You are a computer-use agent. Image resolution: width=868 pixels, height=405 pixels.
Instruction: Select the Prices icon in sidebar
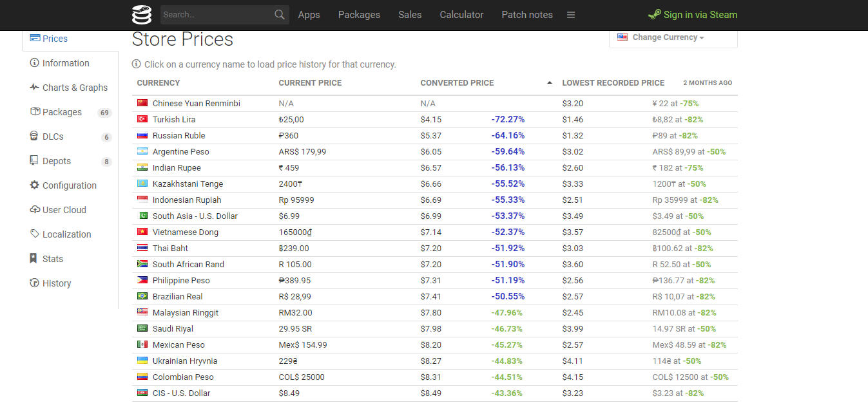pyautogui.click(x=37, y=38)
